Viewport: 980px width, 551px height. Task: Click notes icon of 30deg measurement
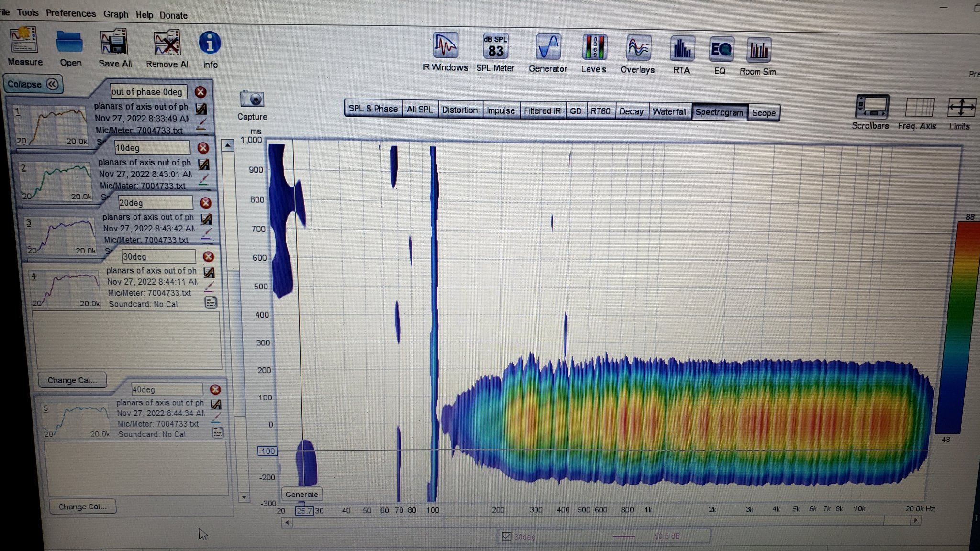coord(211,302)
